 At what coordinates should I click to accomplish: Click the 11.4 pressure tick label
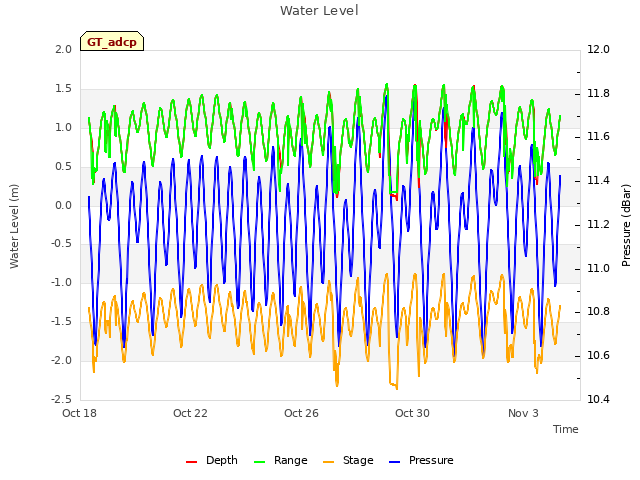[x=598, y=180]
